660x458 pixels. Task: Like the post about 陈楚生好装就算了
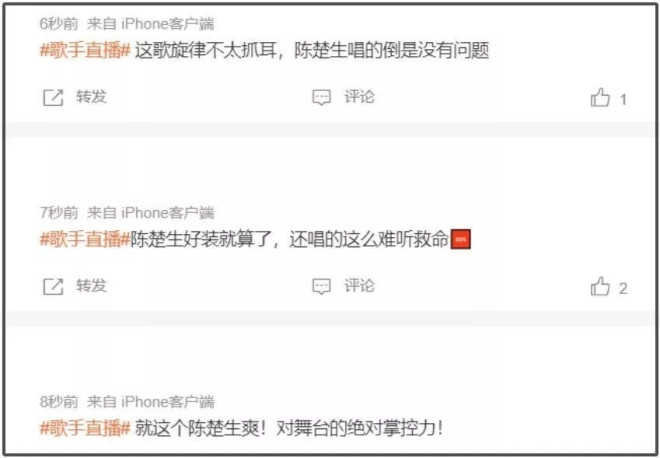click(x=600, y=286)
